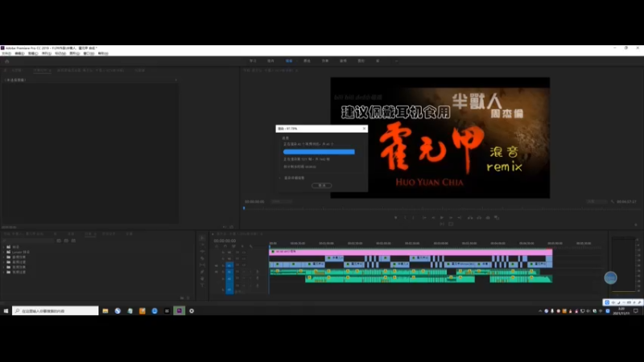Switch to 音频 workspace tab

pos(343,61)
